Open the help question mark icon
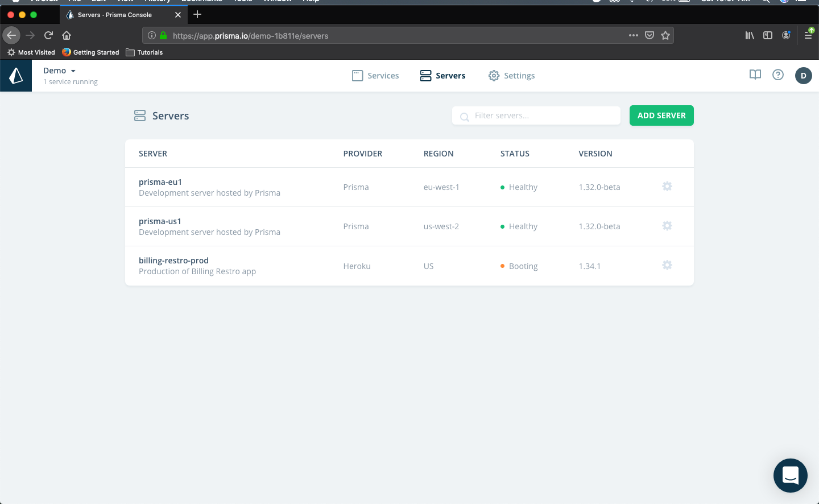Screen dimensions: 819x504 pyautogui.click(x=778, y=75)
